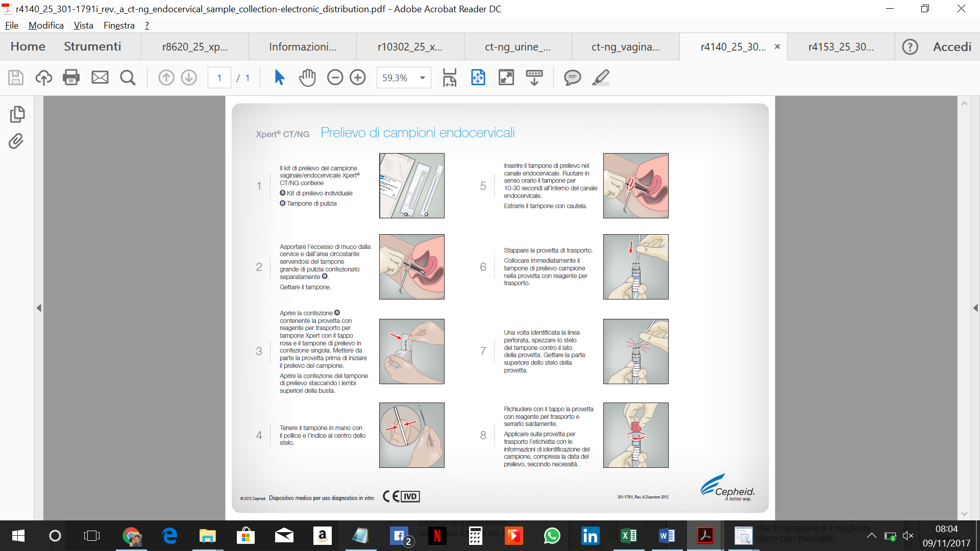
Task: Go to next page arrow
Action: 189,78
